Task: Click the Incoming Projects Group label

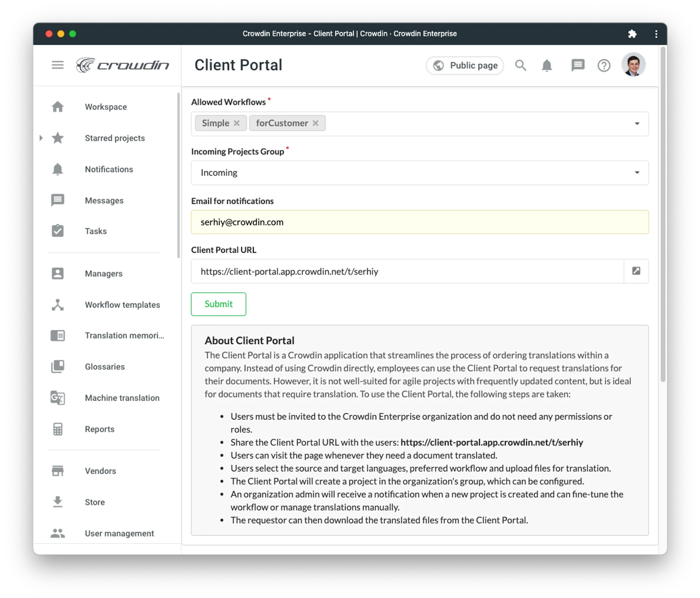Action: pos(237,151)
